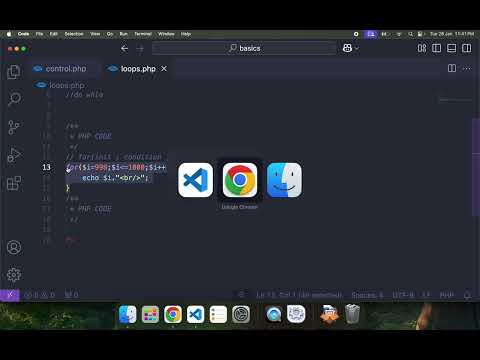Viewport: 480px width, 360px height.
Task: Open remote window indicator in status bar
Action: 10,295
